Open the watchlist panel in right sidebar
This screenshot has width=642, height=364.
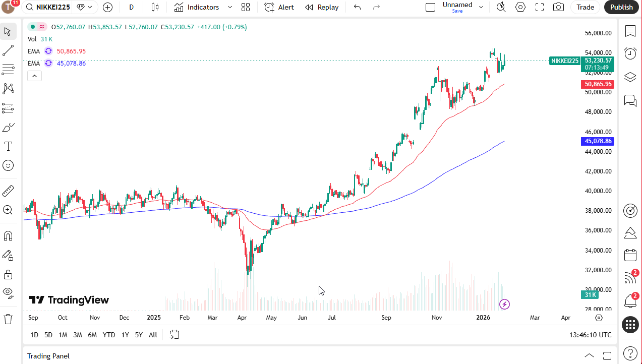pyautogui.click(x=630, y=31)
